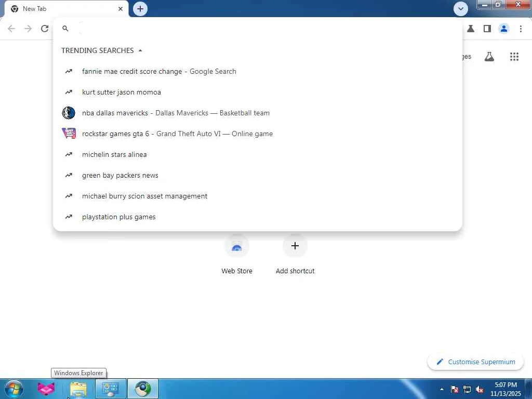This screenshot has width=532, height=399.
Task: Click the forward navigation arrow
Action: (28, 29)
